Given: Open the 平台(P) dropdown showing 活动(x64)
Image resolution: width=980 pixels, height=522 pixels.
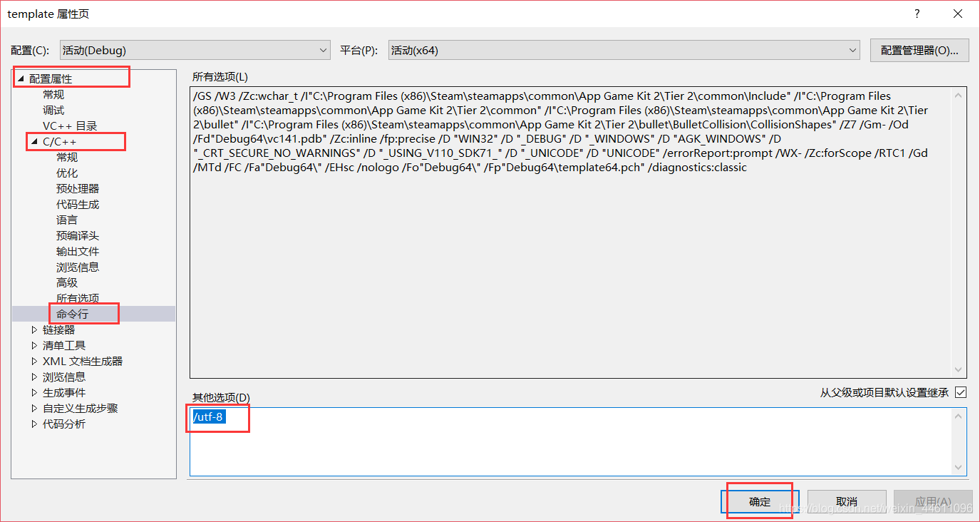Looking at the screenshot, I should (624, 50).
